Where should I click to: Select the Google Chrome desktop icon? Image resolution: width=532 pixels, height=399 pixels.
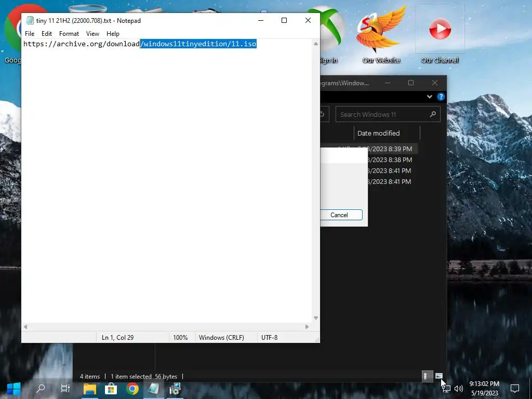point(12,34)
